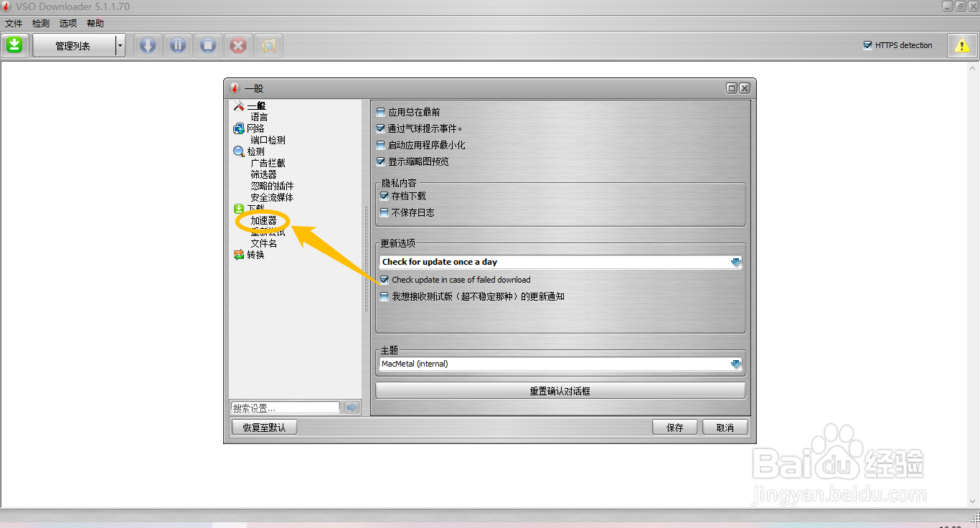Click the 取消 button
Image resolution: width=980 pixels, height=528 pixels.
point(725,428)
